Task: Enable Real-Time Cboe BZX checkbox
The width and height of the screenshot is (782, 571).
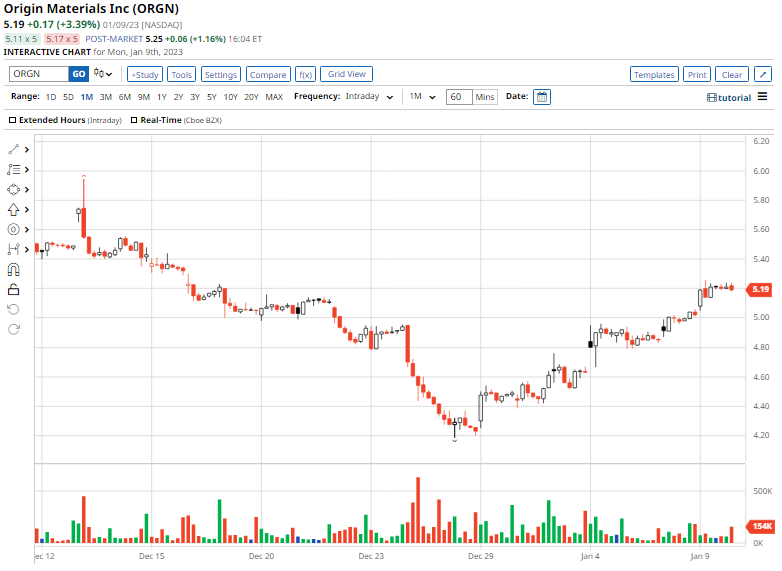Action: (x=134, y=120)
